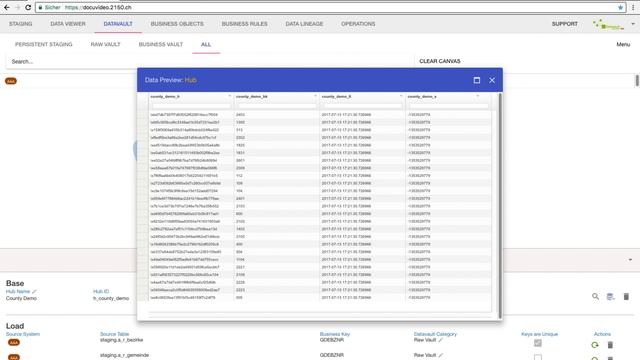This screenshot has height=360, width=640.
Task: Select the PERSISTENT STAGING sub-tab
Action: click(44, 44)
